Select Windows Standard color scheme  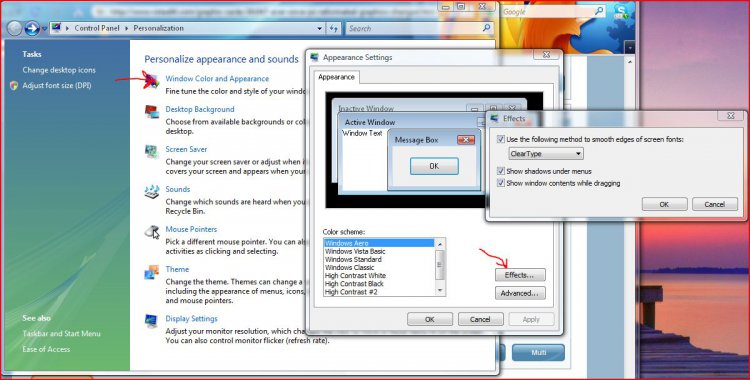[379, 259]
